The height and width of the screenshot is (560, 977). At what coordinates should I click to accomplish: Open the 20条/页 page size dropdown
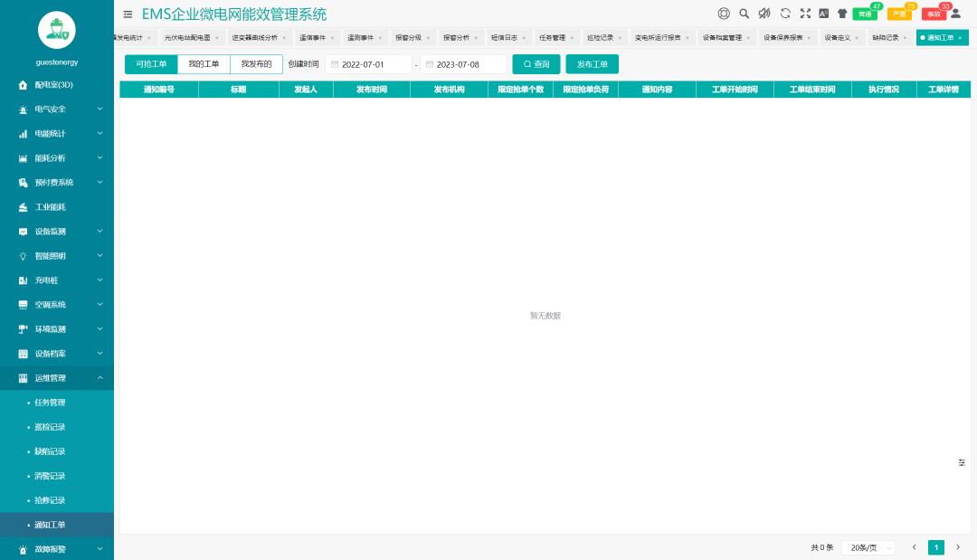pos(866,547)
